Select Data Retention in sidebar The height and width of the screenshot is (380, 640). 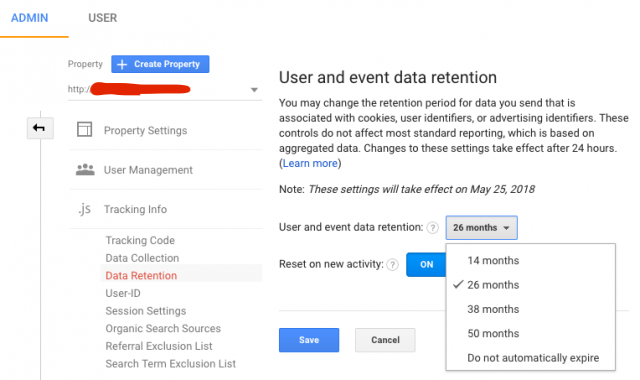tap(141, 276)
